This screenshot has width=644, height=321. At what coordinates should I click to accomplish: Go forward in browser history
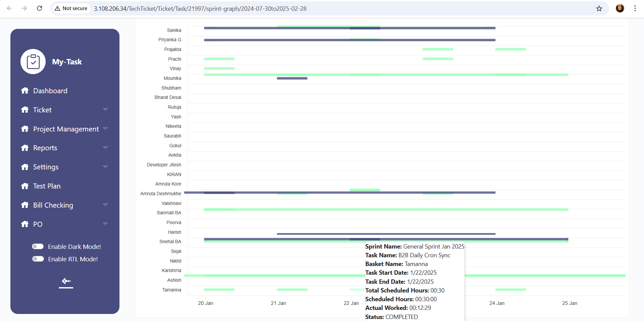coord(24,8)
